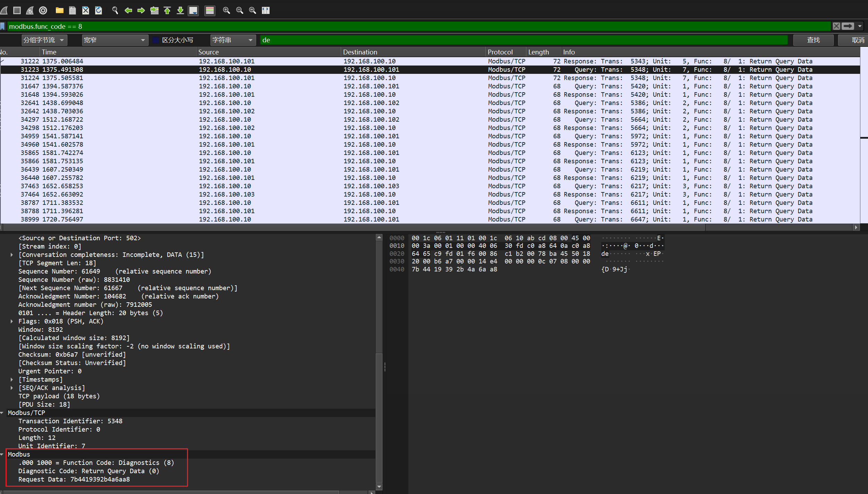This screenshot has height=494, width=868.
Task: Click the display filter bookmark icon
Action: click(3, 26)
